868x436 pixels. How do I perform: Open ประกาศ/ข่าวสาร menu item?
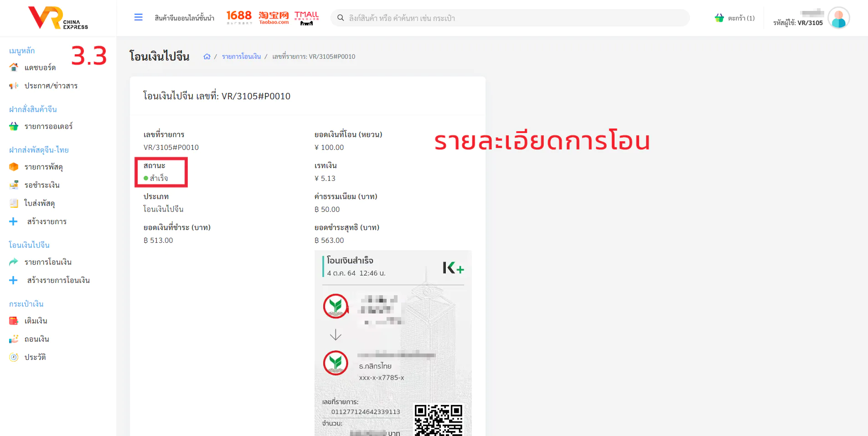[51, 86]
